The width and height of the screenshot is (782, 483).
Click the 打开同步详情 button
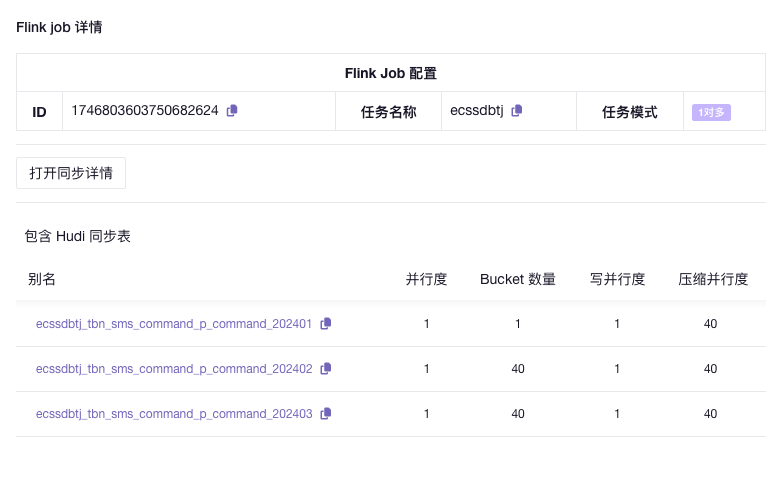[71, 173]
